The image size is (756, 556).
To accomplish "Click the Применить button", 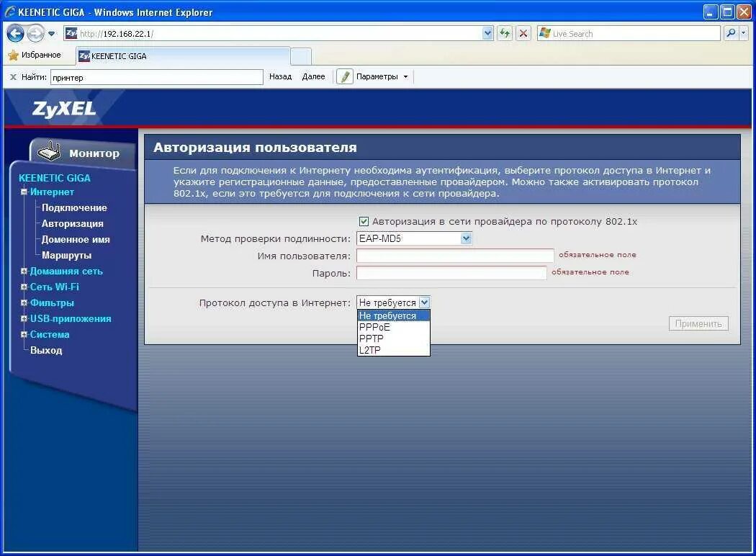I will (698, 323).
